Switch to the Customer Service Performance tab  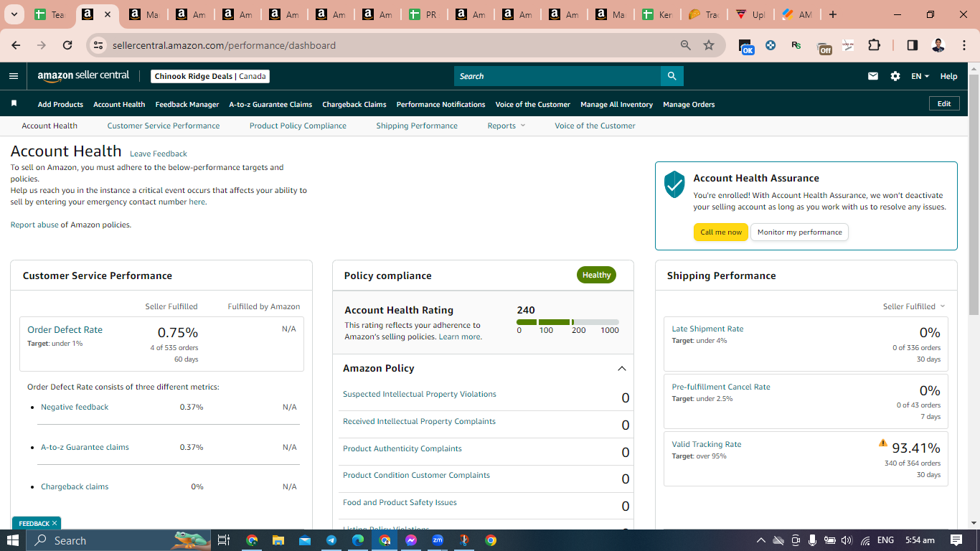[x=164, y=126]
